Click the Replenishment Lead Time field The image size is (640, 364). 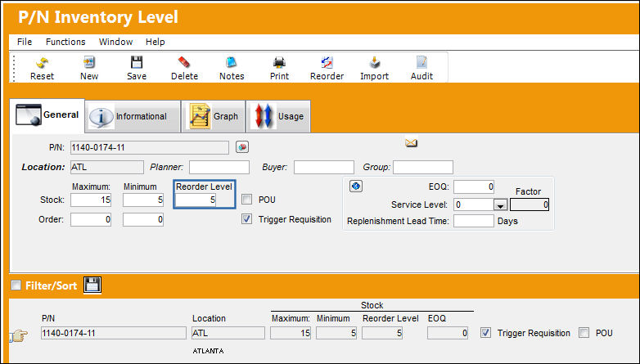474,221
